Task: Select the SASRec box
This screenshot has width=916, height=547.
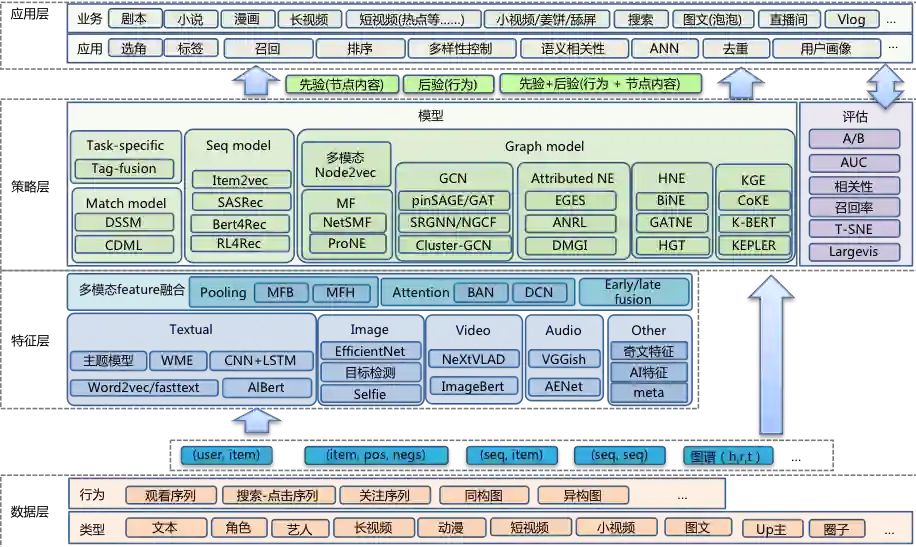Action: pyautogui.click(x=240, y=202)
